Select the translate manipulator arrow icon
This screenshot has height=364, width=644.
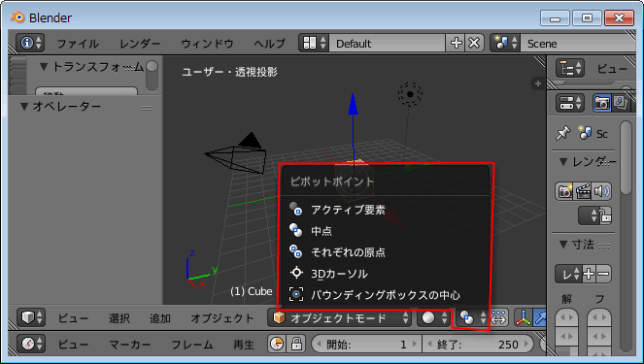click(539, 317)
